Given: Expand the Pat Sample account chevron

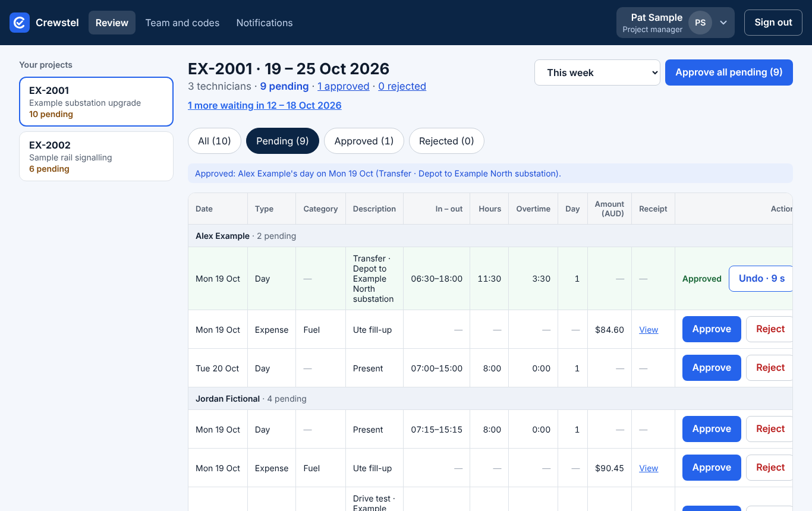Looking at the screenshot, I should 723,23.
